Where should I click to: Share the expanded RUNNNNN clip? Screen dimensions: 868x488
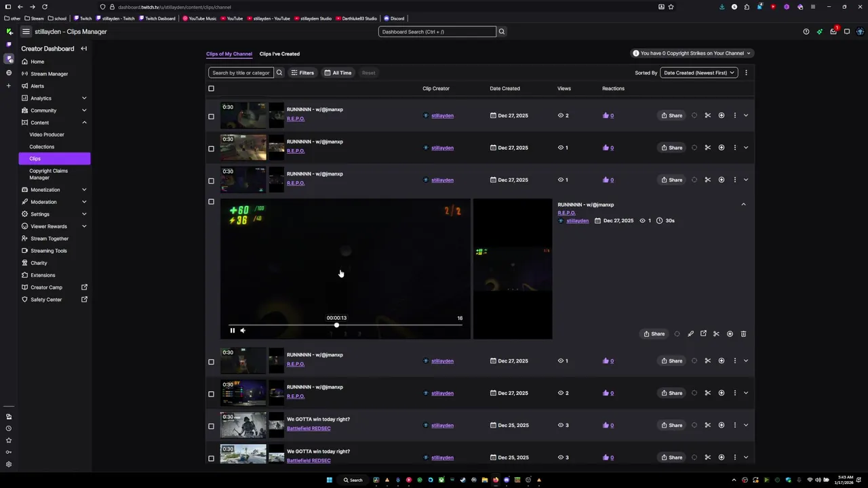click(x=654, y=333)
